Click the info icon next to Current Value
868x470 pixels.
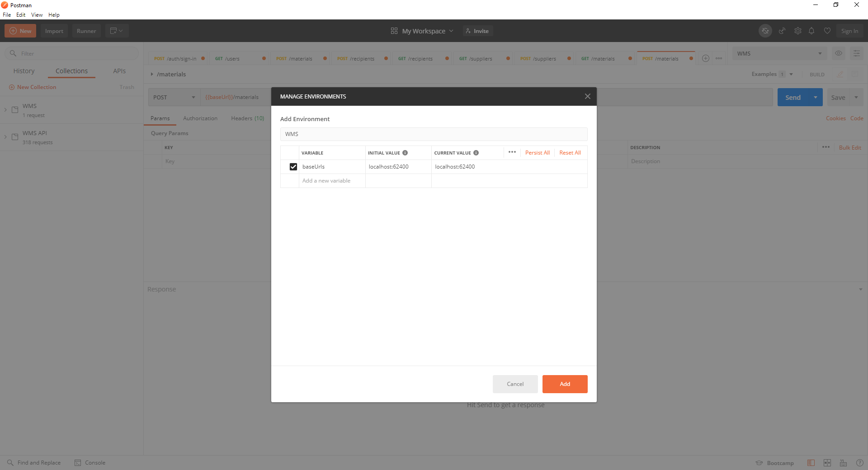pyautogui.click(x=476, y=153)
